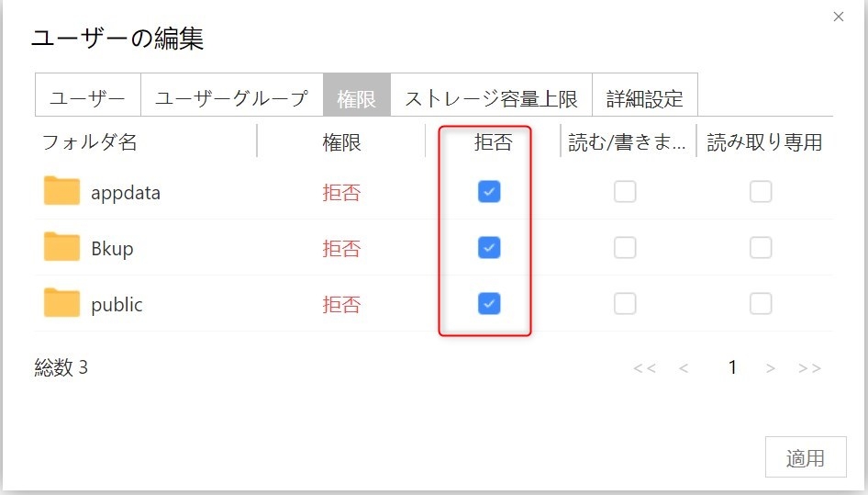Viewport: 868px width, 495px height.
Task: Enable 読み取り専用 for the public folder
Action: coord(761,304)
